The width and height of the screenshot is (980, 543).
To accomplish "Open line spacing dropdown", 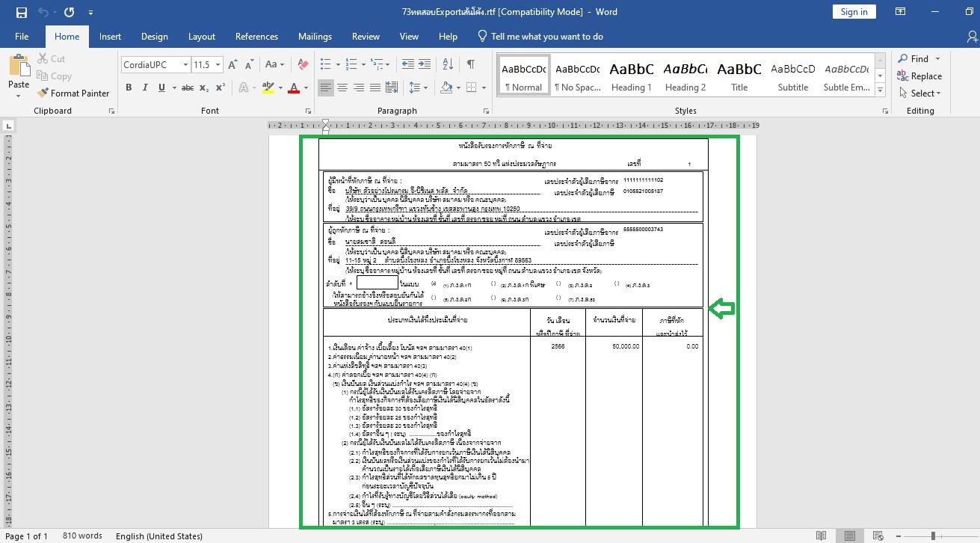I will tap(425, 88).
